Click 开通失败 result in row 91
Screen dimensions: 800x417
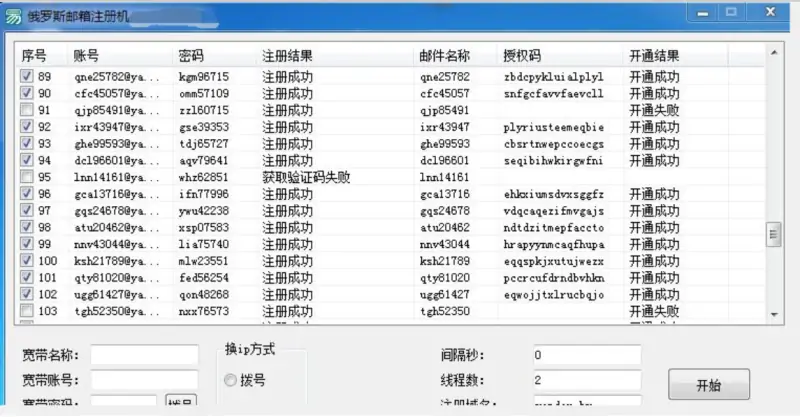point(654,110)
